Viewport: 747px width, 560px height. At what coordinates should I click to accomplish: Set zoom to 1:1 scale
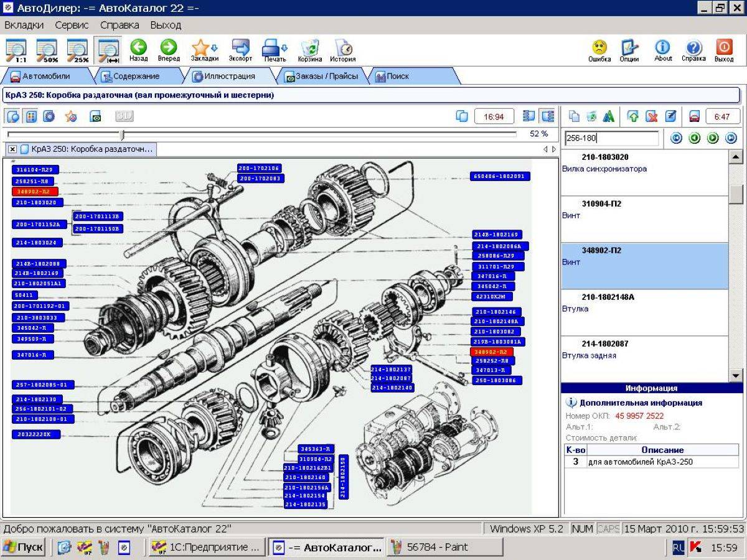click(x=16, y=50)
